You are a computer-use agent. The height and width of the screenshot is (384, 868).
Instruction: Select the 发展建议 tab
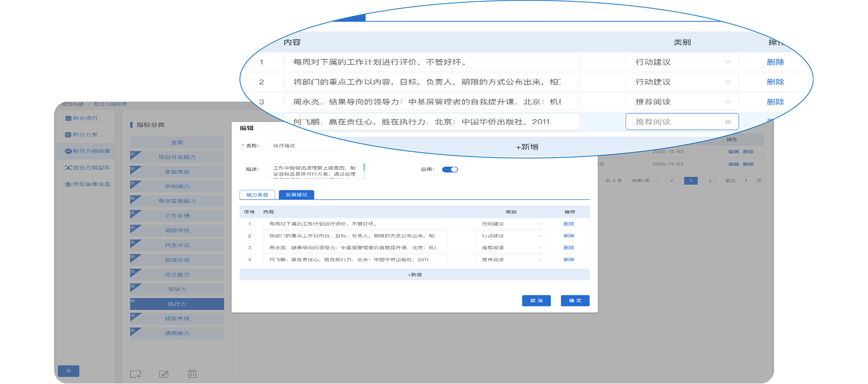tap(297, 195)
